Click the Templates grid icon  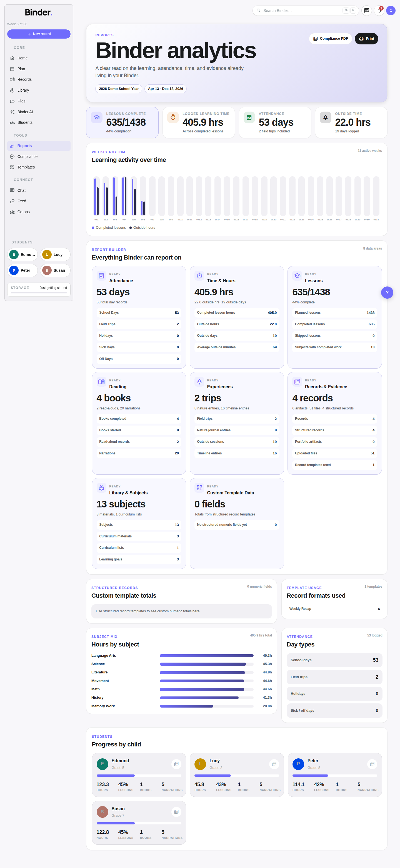[12, 167]
